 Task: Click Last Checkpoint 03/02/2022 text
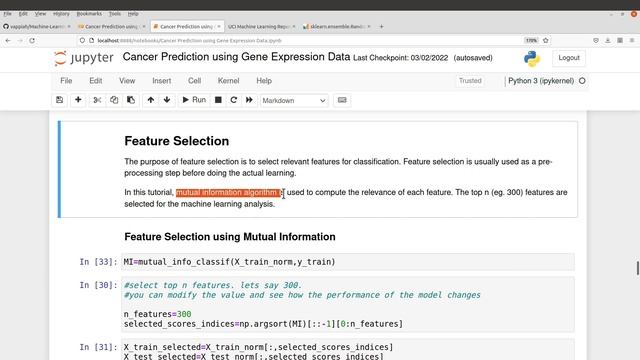click(400, 58)
